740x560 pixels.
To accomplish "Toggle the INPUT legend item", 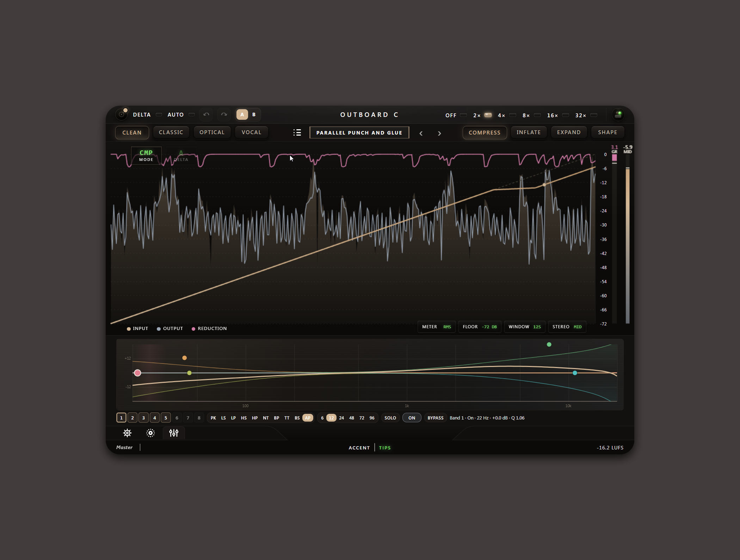I will click(137, 328).
